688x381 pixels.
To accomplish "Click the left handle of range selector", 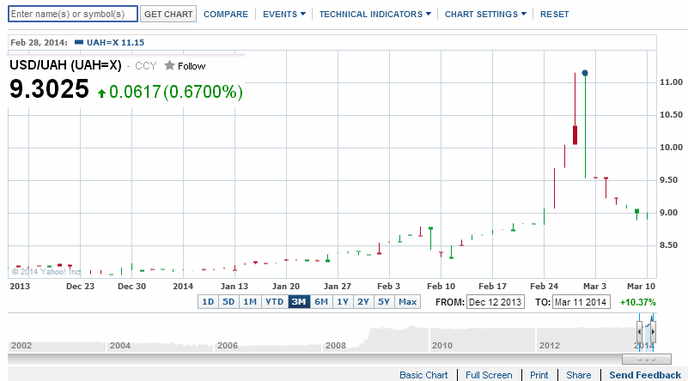I will (639, 332).
